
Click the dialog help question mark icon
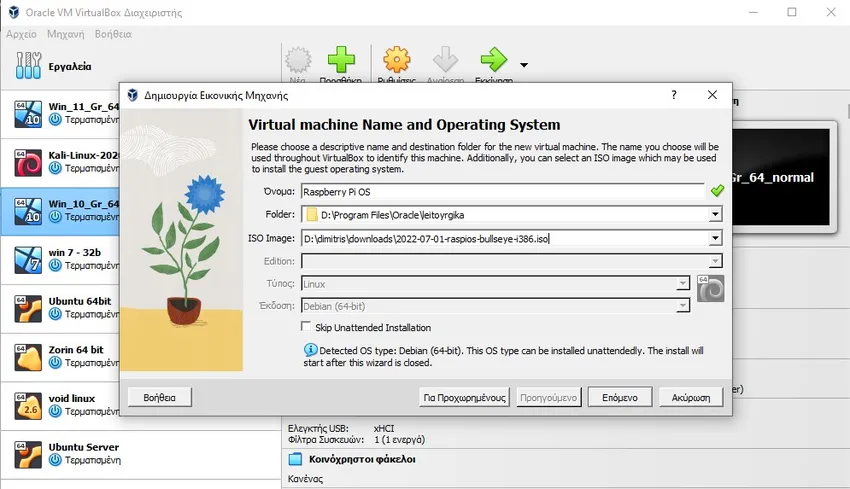point(674,95)
